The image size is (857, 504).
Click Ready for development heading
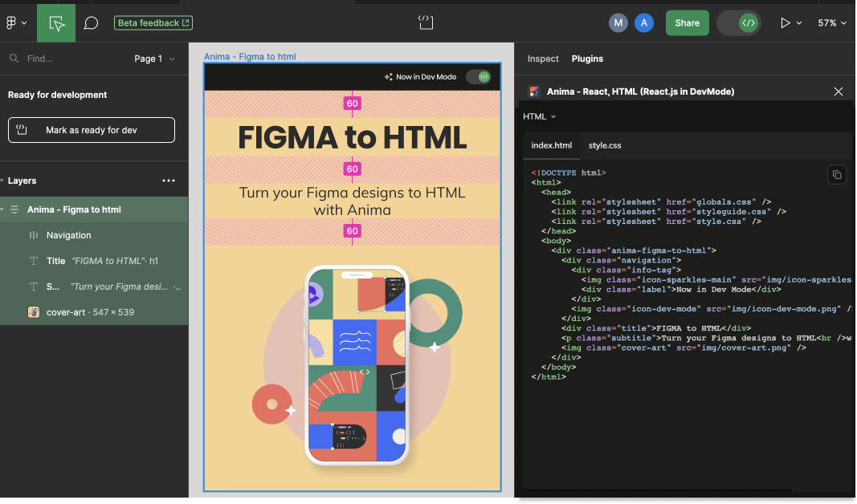57,95
